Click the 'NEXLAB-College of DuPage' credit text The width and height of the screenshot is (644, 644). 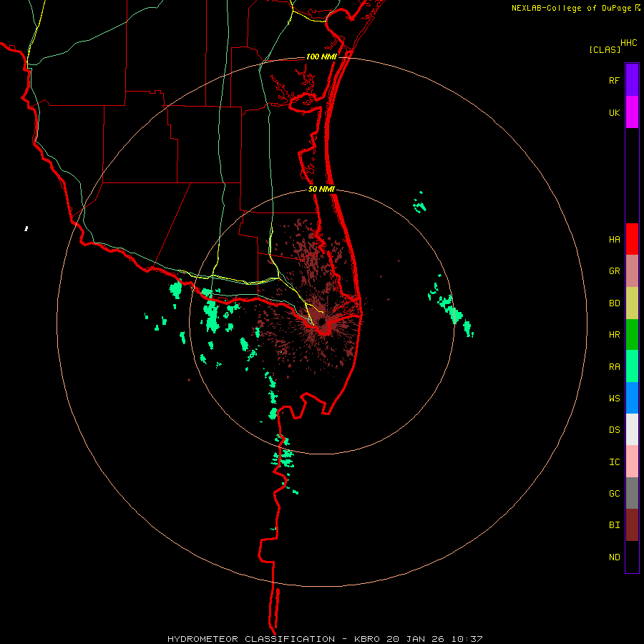coord(572,8)
